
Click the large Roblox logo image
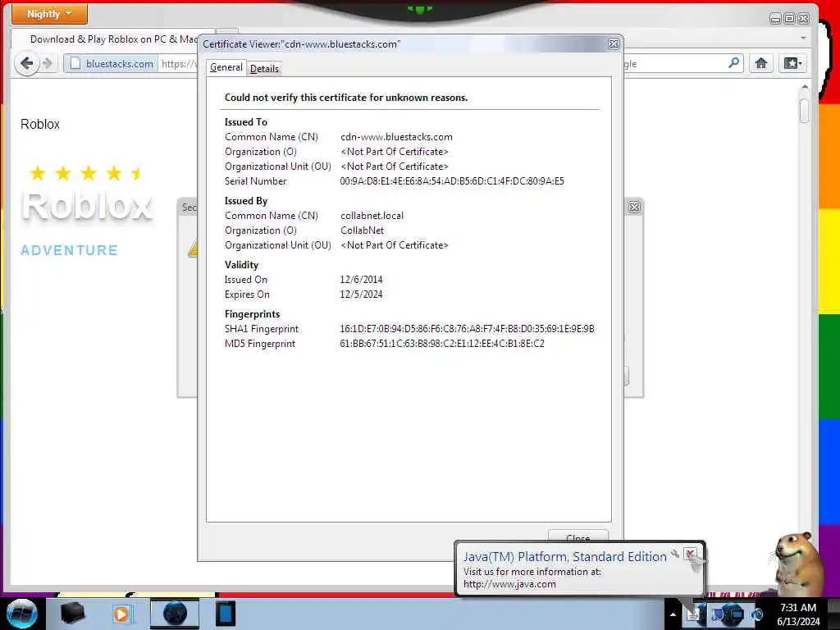(87, 207)
